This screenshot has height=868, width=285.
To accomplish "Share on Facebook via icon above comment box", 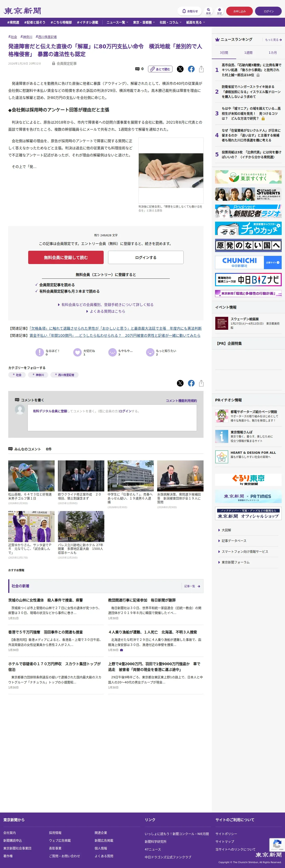I will 191,383.
